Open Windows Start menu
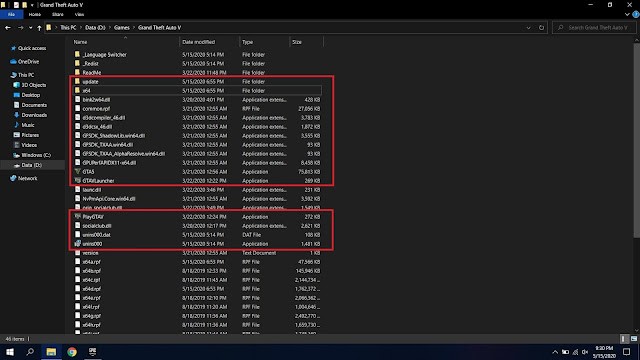Screen dimensions: 640x360 [10, 352]
